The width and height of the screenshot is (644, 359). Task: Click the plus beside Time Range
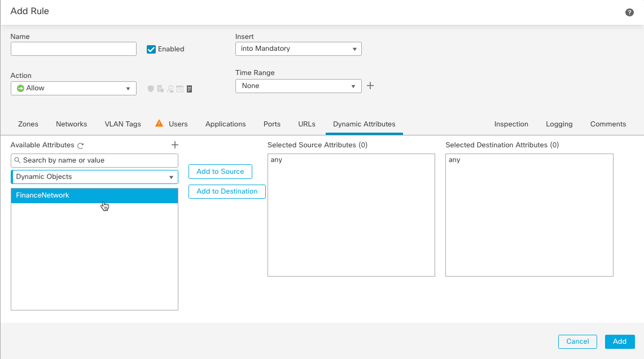pos(370,85)
